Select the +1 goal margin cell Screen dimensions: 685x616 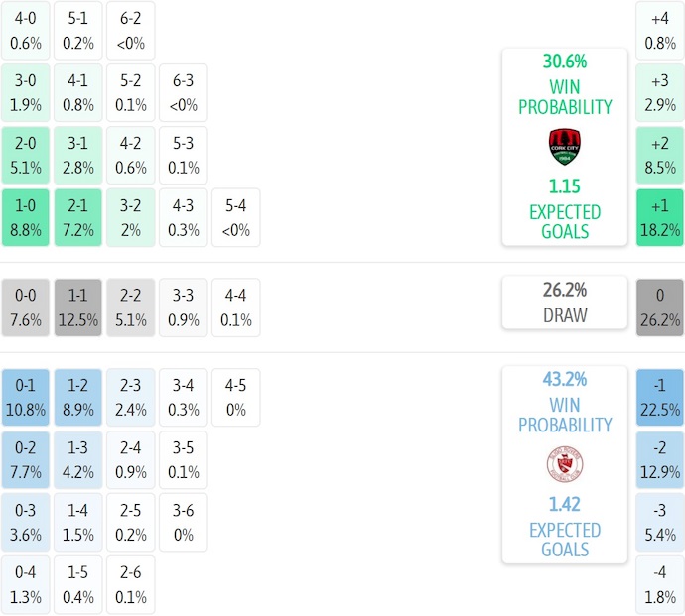click(x=660, y=218)
